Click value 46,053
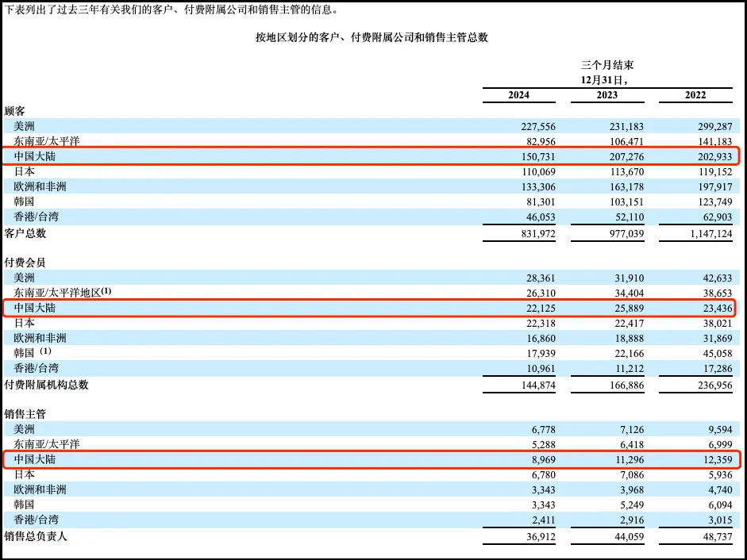747x560 pixels. (x=541, y=217)
